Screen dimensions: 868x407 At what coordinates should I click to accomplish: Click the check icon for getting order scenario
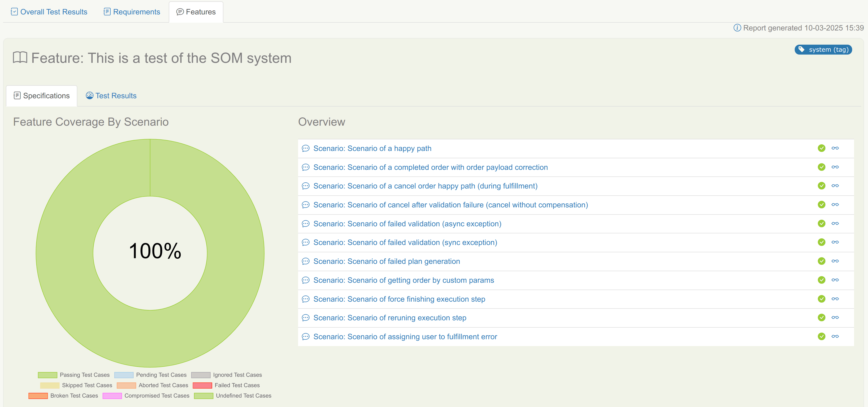[821, 280]
